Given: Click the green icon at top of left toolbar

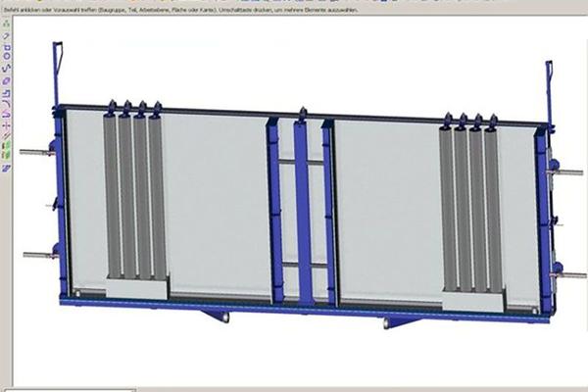Looking at the screenshot, I should click(5, 24).
